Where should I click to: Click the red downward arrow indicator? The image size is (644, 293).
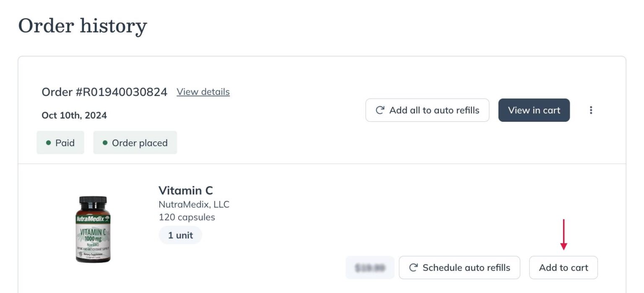(x=563, y=235)
